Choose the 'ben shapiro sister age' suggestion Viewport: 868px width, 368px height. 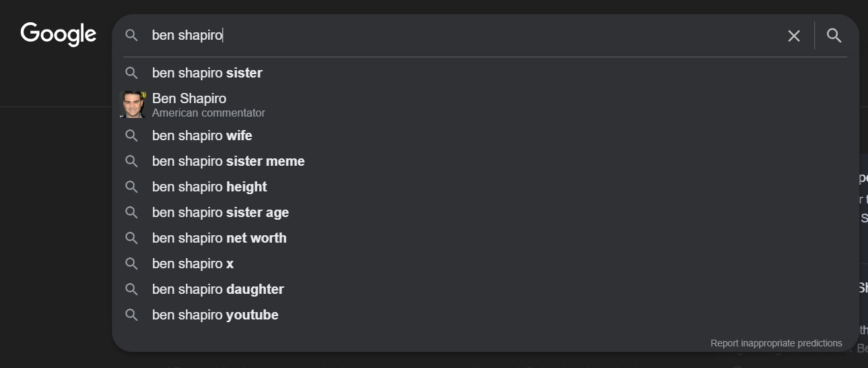point(220,212)
